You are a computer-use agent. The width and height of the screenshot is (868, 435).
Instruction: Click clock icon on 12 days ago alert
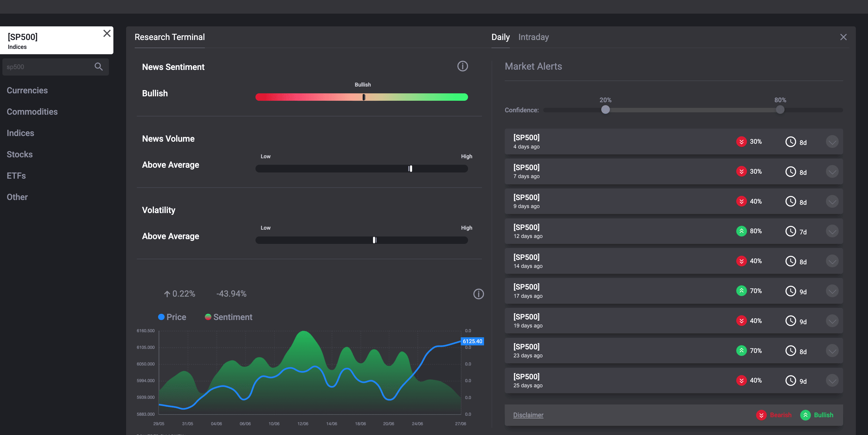[x=790, y=231]
